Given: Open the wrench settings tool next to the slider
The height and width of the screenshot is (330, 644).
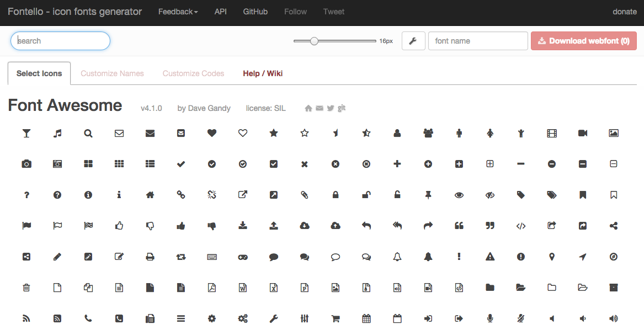Looking at the screenshot, I should 413,40.
